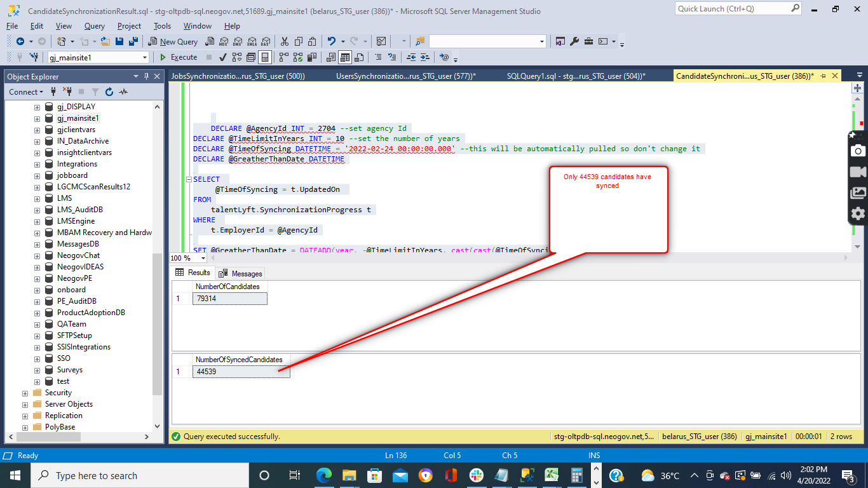This screenshot has width=868, height=488.
Task: Click the Quick Launch search field
Action: click(731, 9)
